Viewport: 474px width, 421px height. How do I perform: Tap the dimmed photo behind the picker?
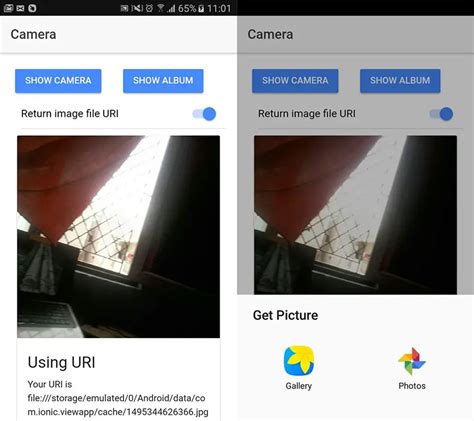point(355,215)
